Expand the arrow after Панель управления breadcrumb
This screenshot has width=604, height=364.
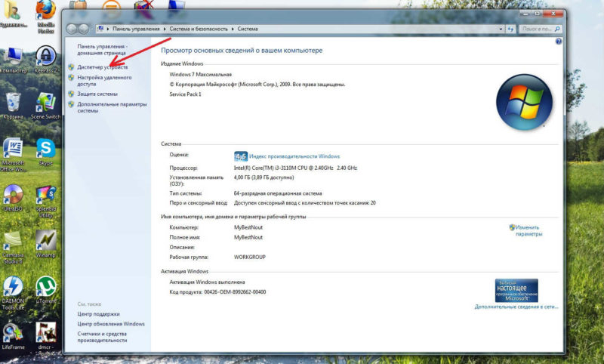[x=164, y=29]
